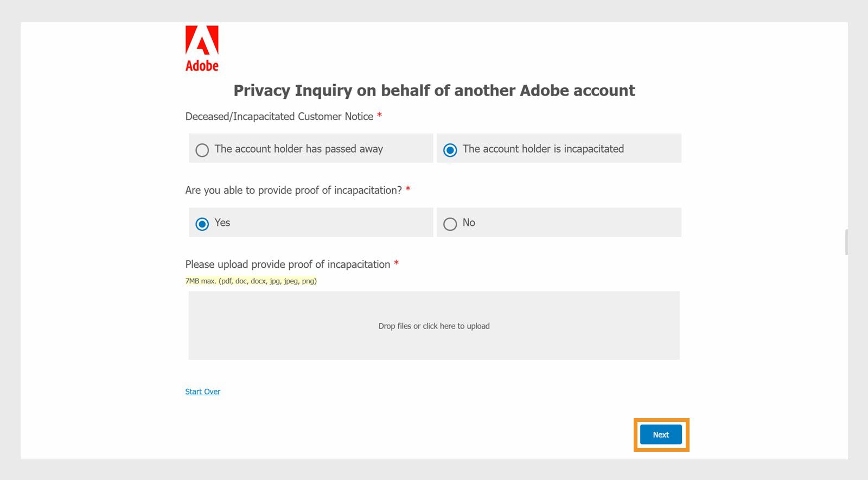
Task: Choose the Yes radio circle for proof
Action: tap(202, 224)
